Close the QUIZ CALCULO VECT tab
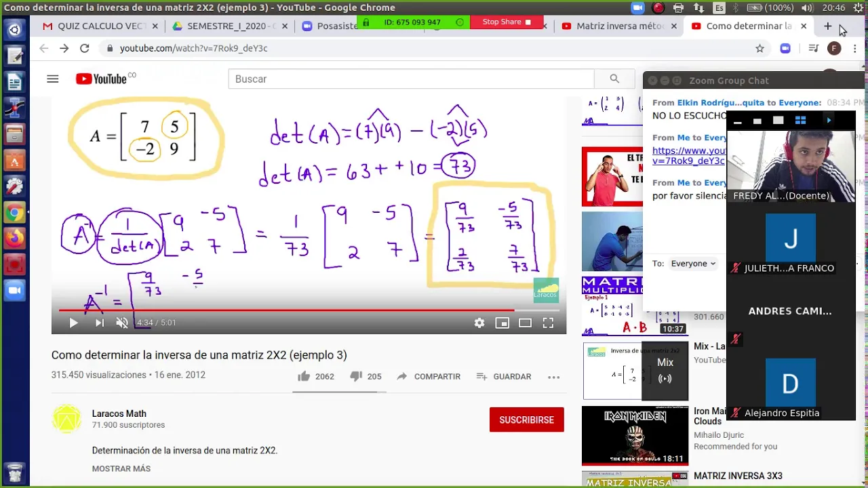This screenshot has height=488, width=868. pos(155,26)
